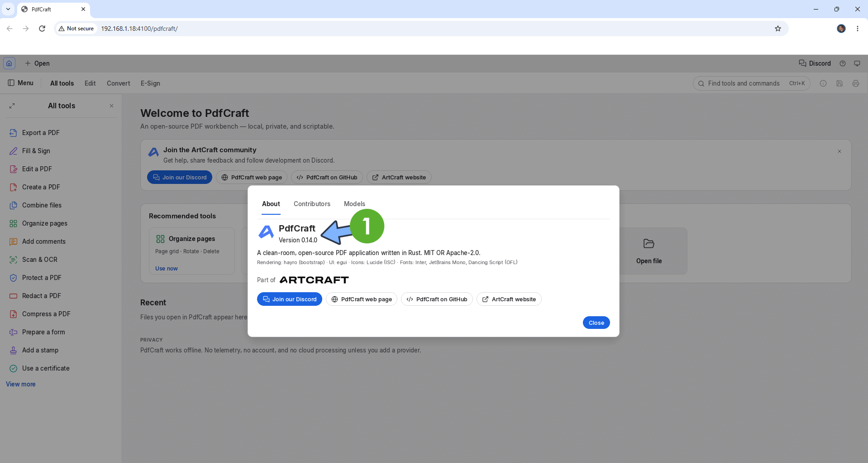The height and width of the screenshot is (463, 868).
Task: Click the help question-mark icon
Action: [843, 63]
